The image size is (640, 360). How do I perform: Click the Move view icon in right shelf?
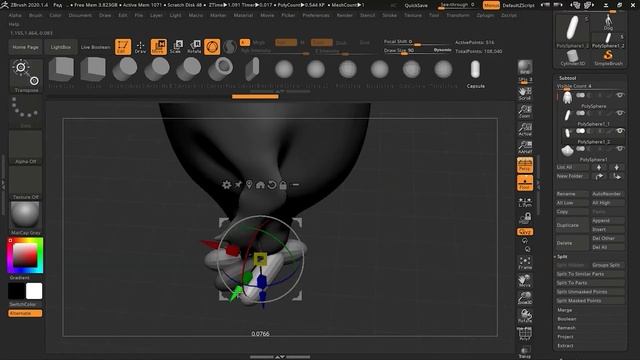525,281
